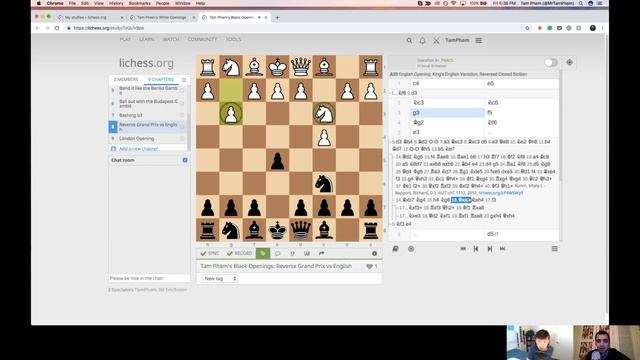Screen dimensions: 640x360
Task: Open the study help info icon
Action: [x=374, y=253]
